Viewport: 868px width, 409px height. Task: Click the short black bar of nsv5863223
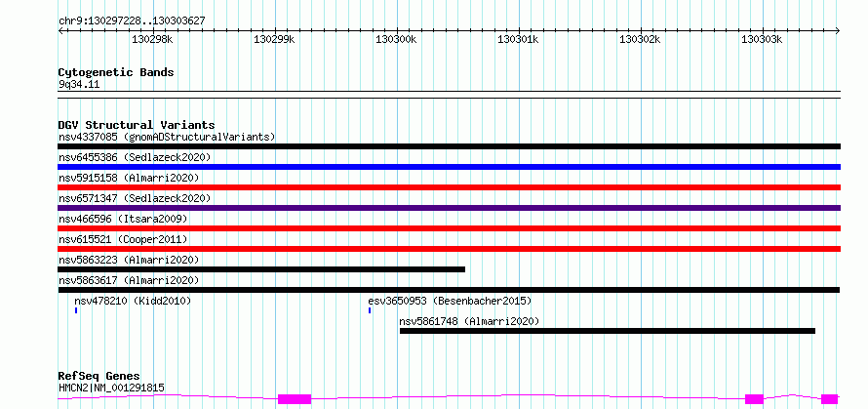(x=261, y=269)
